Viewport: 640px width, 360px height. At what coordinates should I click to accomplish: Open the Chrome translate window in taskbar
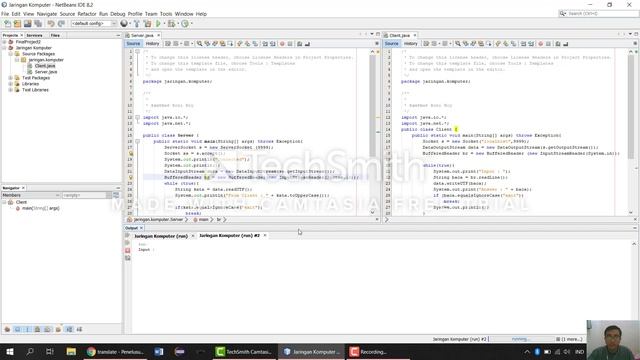[116, 352]
